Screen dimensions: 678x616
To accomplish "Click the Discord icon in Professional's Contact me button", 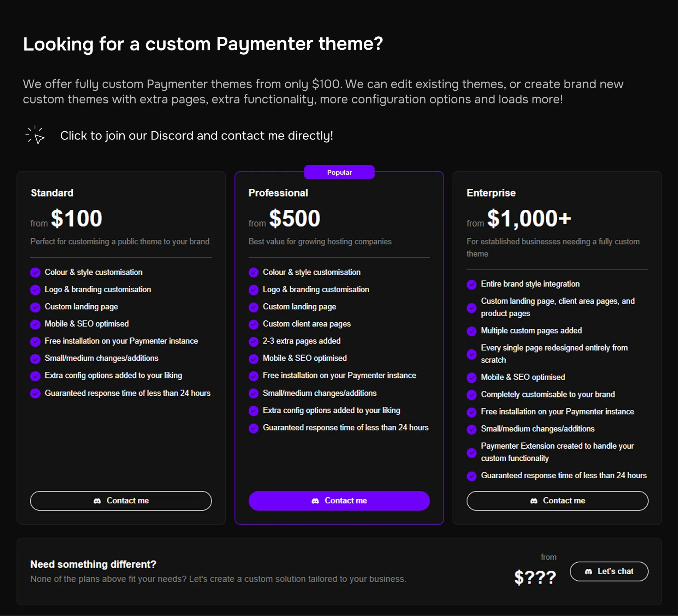I will (315, 501).
